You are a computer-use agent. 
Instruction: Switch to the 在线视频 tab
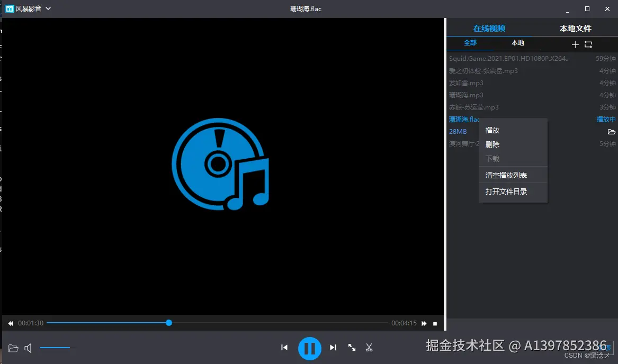pos(489,29)
